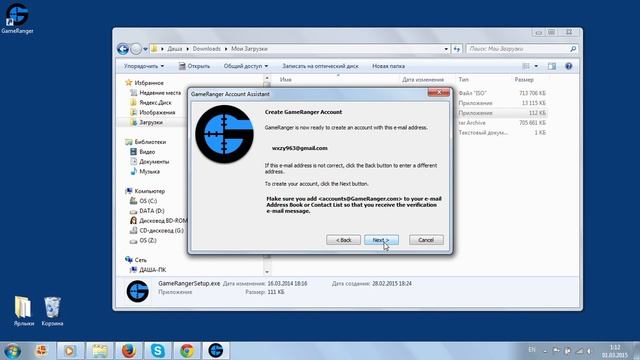
Task: Open Explorer help question mark icon
Action: tap(569, 66)
